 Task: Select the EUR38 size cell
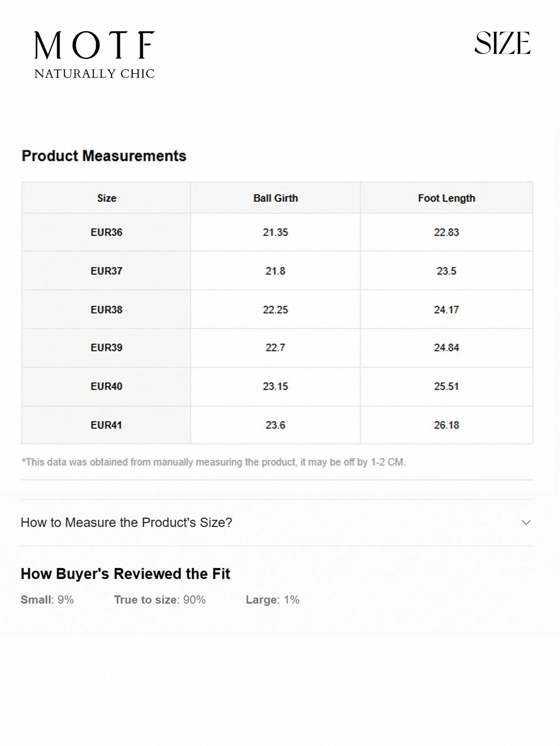(x=107, y=310)
